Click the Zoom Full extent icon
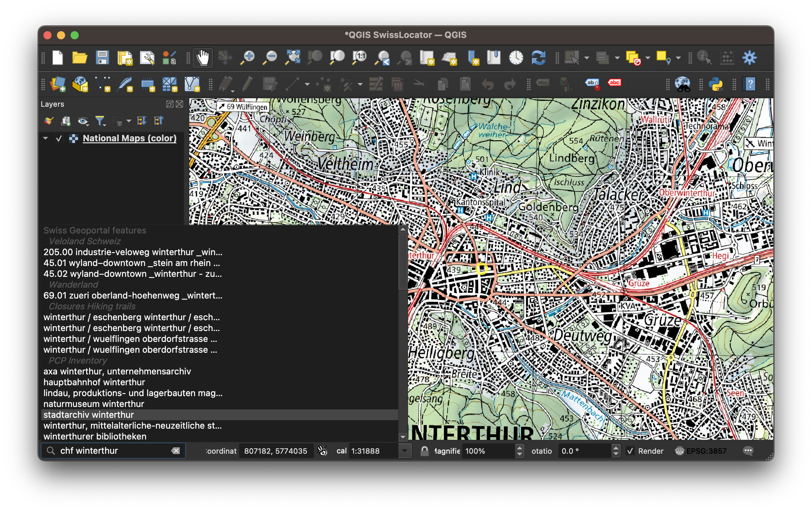 point(293,58)
